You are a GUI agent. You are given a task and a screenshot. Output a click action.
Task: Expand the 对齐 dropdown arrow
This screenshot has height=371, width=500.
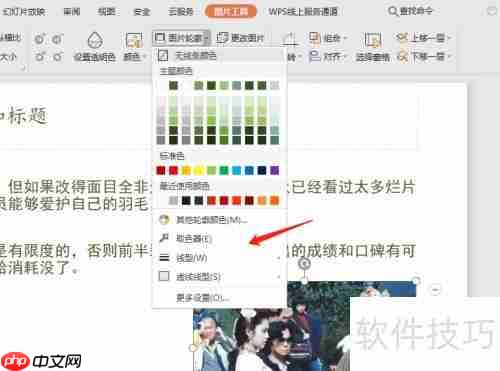[345, 57]
